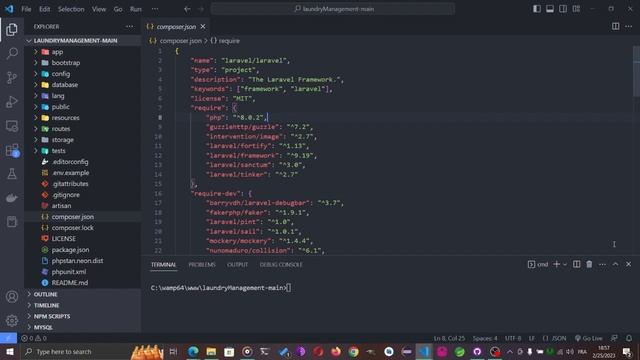
Task: Open Extensions view with update badge
Action: click(12, 150)
